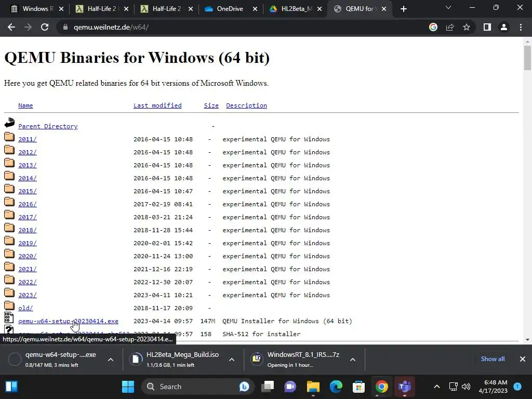The height and width of the screenshot is (399, 532).
Task: Click the forward navigation arrow
Action: (28, 27)
